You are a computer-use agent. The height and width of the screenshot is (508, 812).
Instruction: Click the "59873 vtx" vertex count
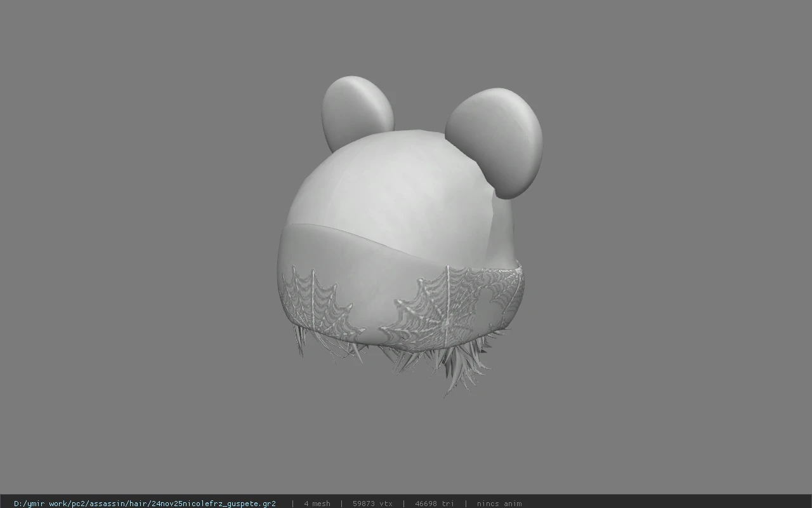pos(372,504)
